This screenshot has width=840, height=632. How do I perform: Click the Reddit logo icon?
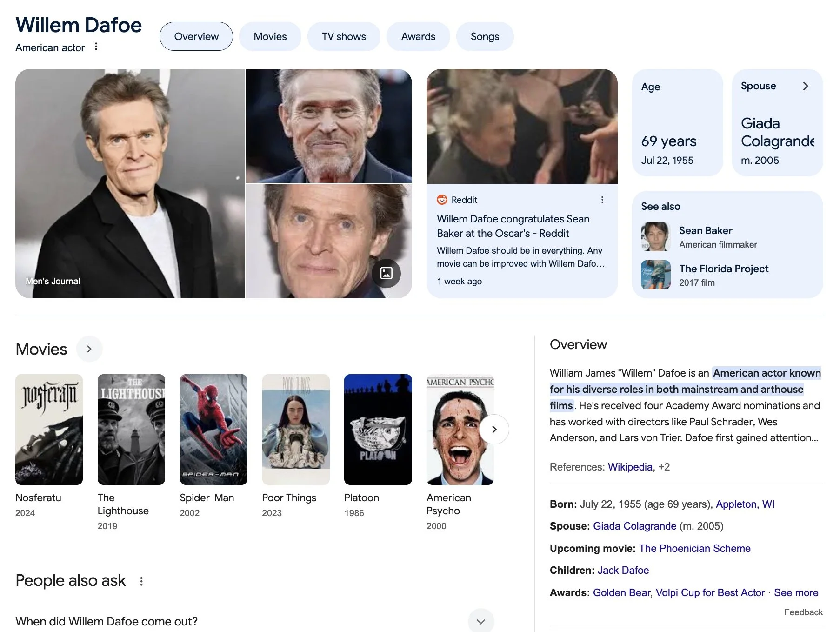tap(442, 200)
